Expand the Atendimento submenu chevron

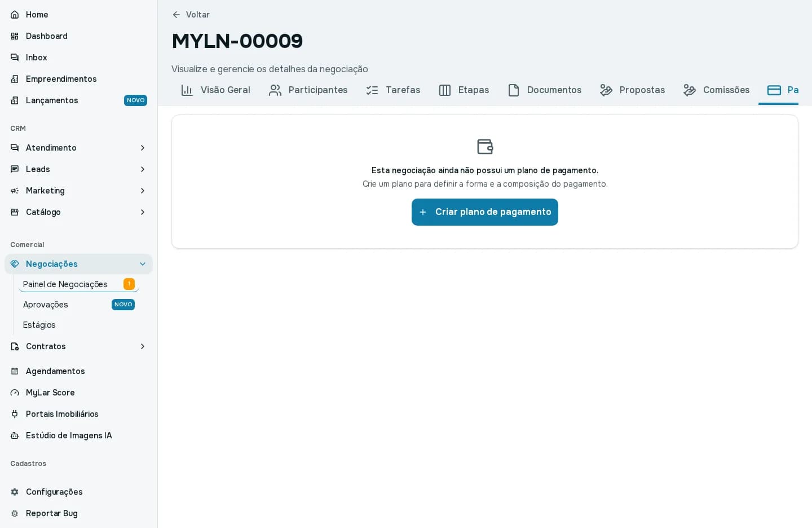[143, 148]
